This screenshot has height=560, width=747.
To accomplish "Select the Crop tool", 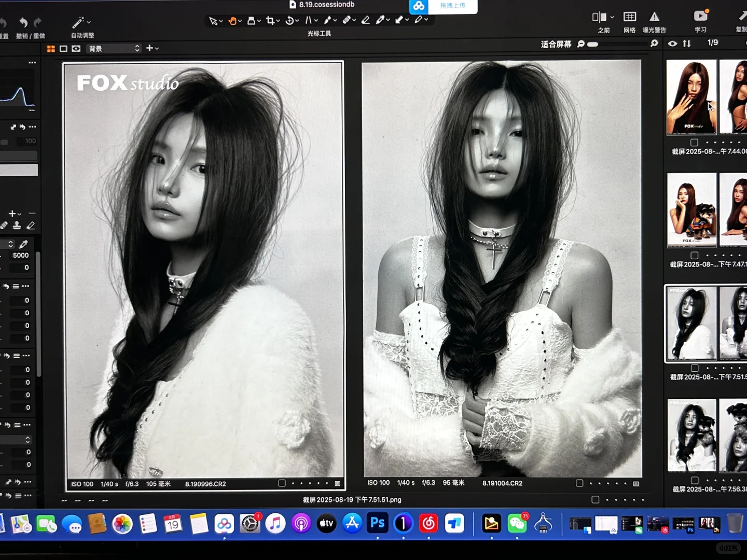I will 270,21.
